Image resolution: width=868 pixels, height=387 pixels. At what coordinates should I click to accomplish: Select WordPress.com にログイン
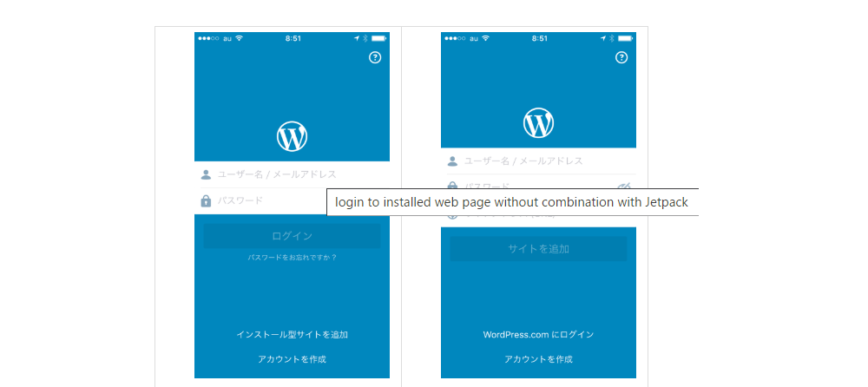coord(539,334)
